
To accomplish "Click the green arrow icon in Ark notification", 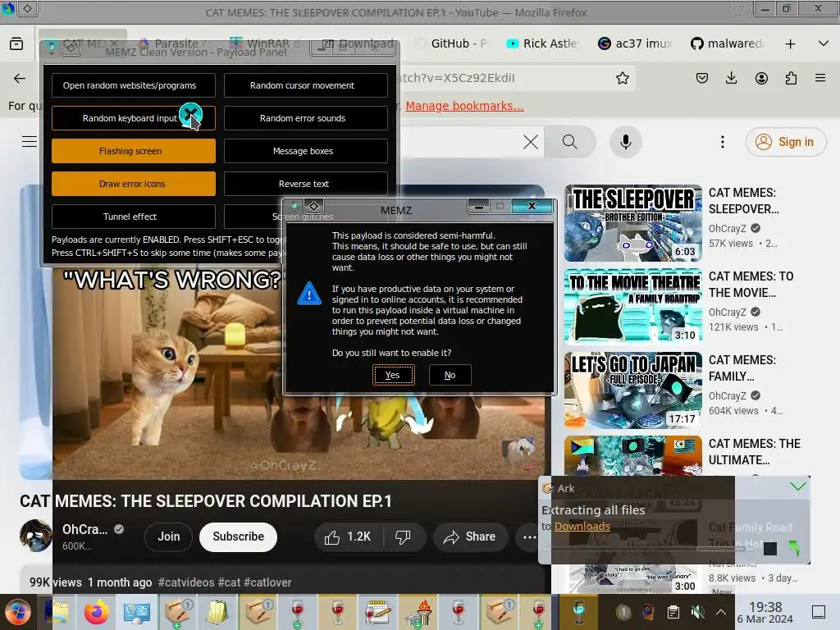I will pyautogui.click(x=794, y=548).
